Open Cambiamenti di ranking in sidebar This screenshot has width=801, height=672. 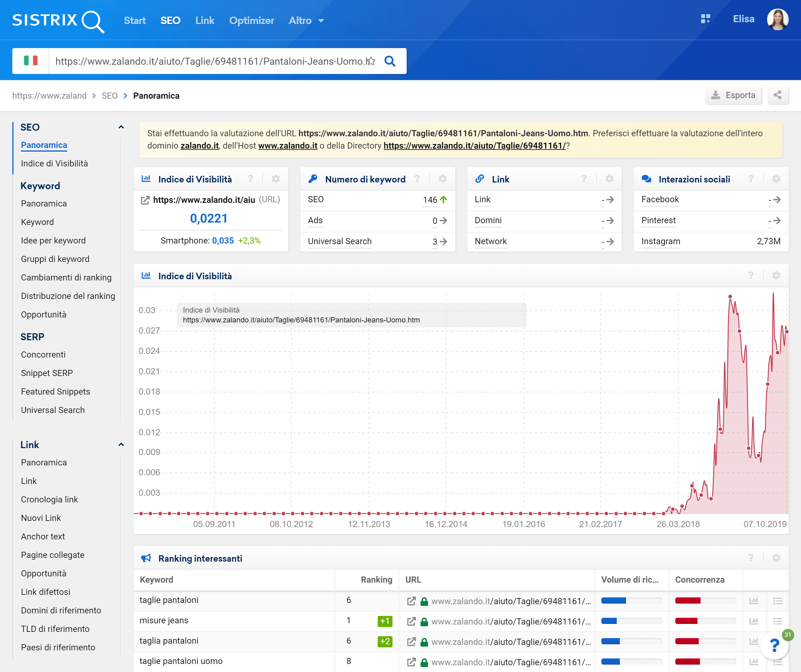[x=66, y=277]
